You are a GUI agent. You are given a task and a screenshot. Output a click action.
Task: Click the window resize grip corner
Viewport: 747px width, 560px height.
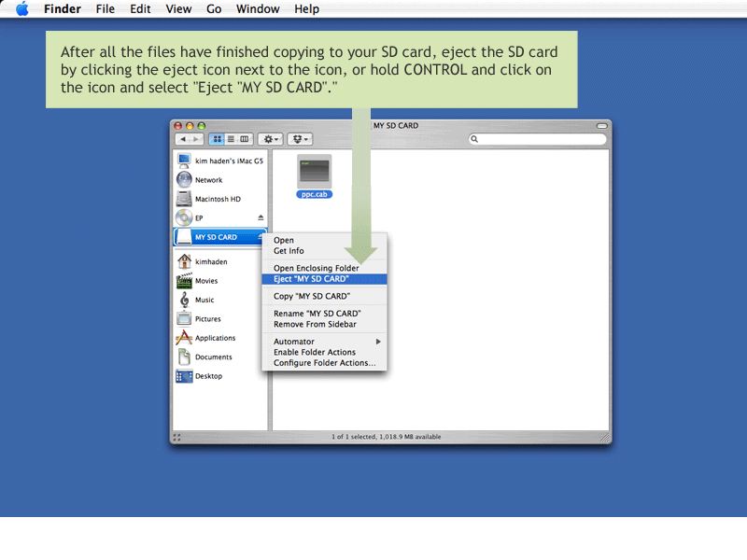(604, 437)
